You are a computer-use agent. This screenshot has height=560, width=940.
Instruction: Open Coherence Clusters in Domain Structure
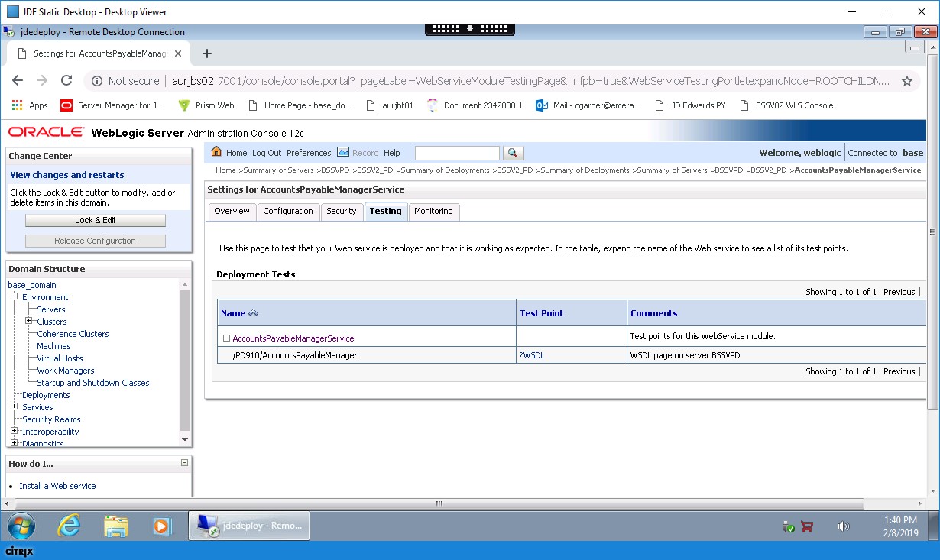pos(73,334)
